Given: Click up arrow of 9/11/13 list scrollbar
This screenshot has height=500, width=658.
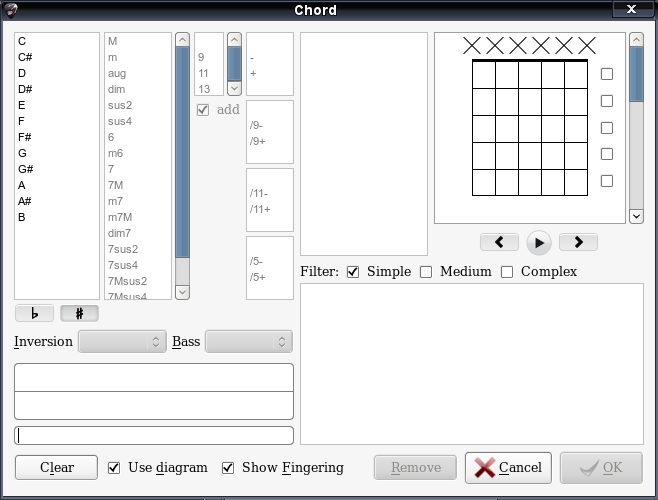Looking at the screenshot, I should point(234,40).
